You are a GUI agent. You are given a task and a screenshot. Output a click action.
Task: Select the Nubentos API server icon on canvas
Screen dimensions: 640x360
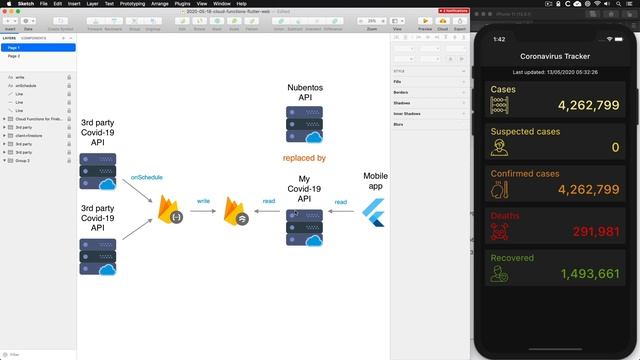(304, 124)
